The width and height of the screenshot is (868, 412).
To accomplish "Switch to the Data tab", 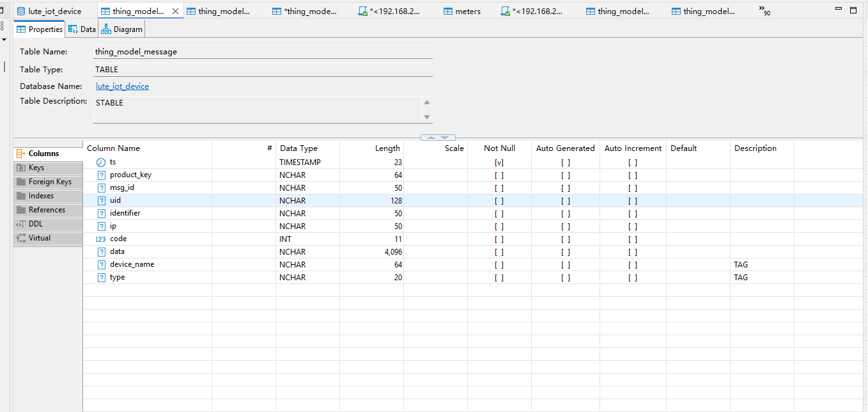I will [x=82, y=29].
